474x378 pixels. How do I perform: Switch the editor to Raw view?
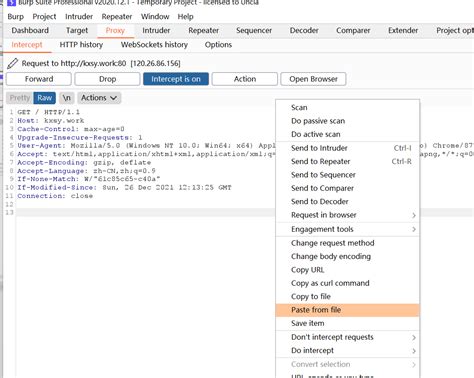point(44,98)
